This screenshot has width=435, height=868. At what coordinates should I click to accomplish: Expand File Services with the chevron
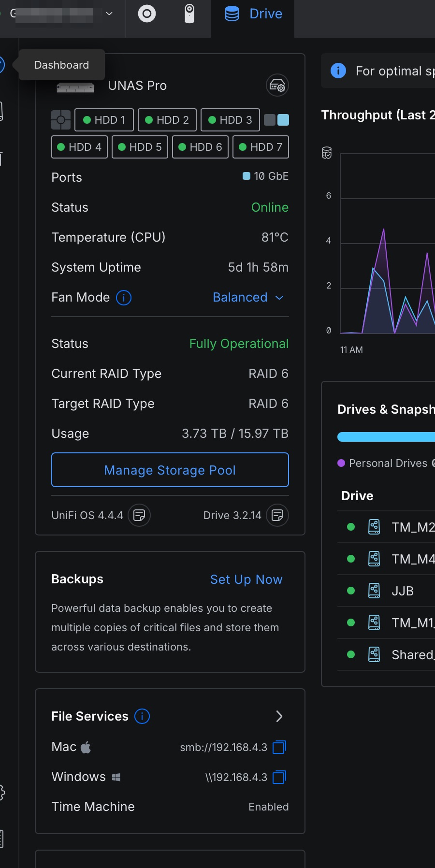pos(279,716)
